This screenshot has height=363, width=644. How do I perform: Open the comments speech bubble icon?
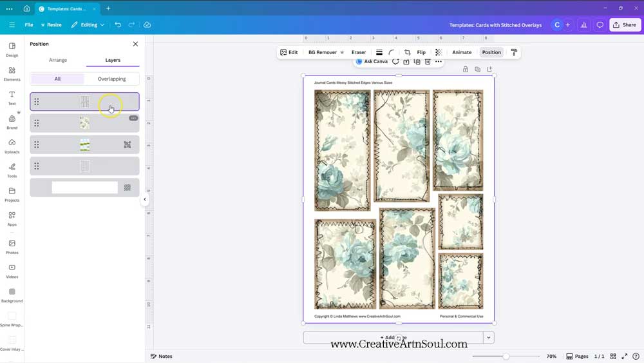coord(600,25)
